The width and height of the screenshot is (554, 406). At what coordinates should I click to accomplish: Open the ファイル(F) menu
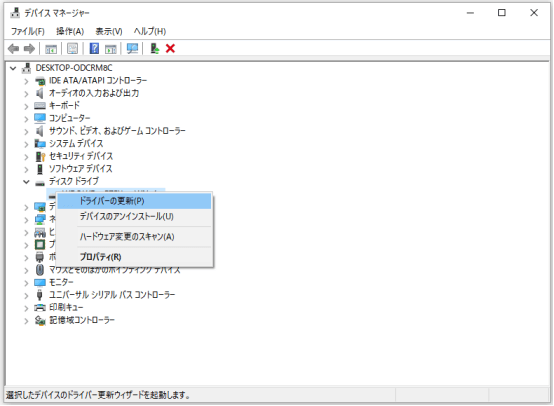[28, 31]
